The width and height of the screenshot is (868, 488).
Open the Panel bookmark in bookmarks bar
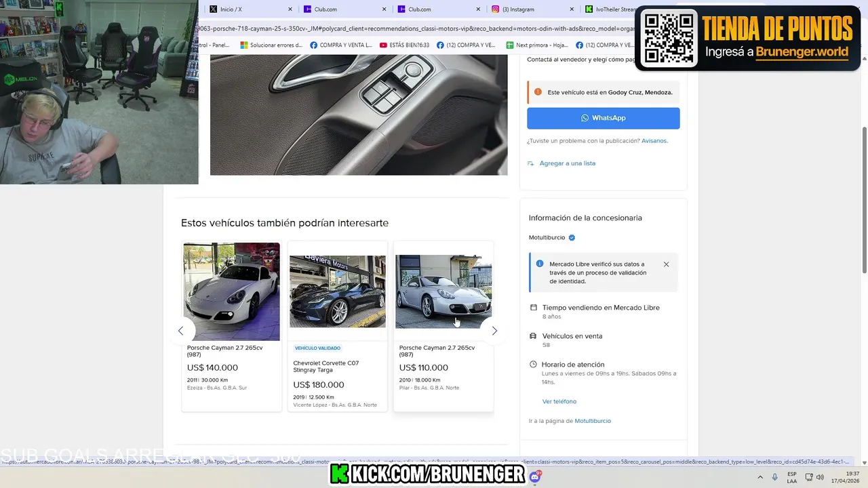point(214,45)
